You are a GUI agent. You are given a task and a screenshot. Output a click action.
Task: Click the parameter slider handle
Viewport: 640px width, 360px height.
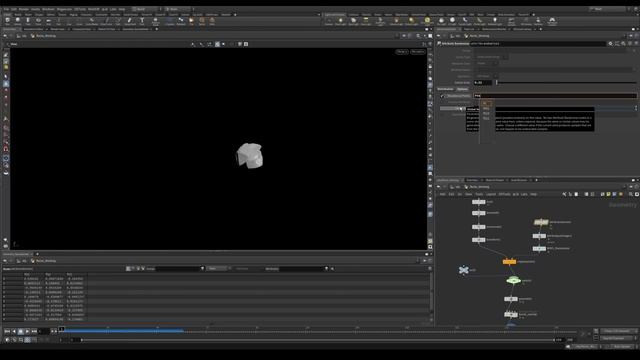point(497,82)
